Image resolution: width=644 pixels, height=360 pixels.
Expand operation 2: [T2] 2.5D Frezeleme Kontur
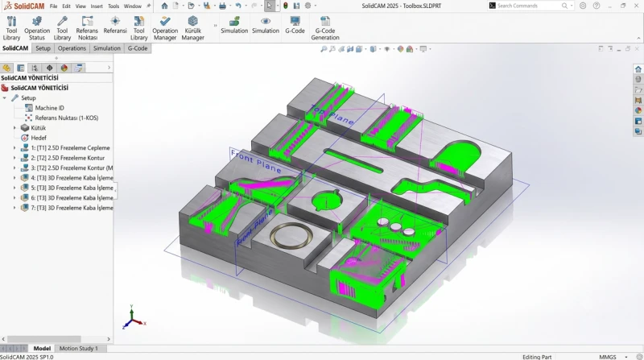(x=14, y=158)
